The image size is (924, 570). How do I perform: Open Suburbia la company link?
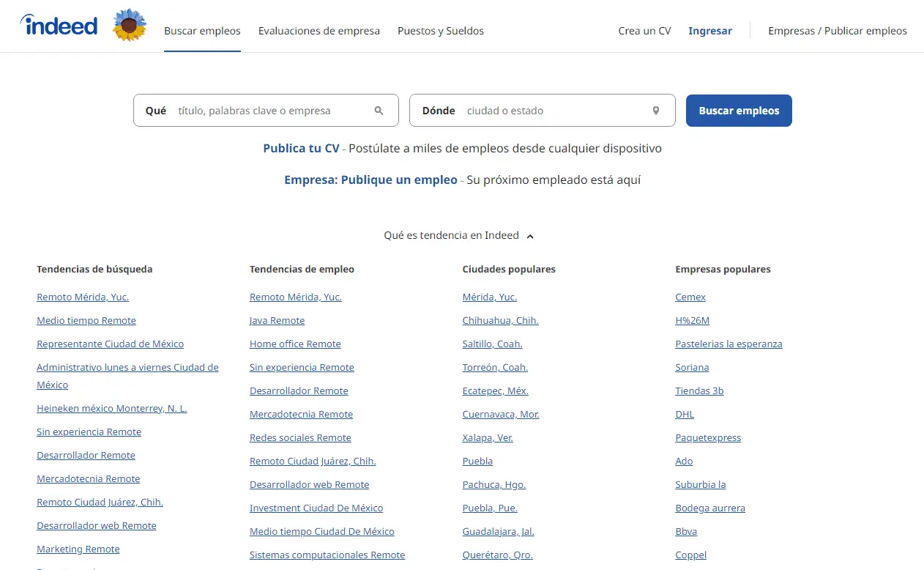(x=701, y=484)
